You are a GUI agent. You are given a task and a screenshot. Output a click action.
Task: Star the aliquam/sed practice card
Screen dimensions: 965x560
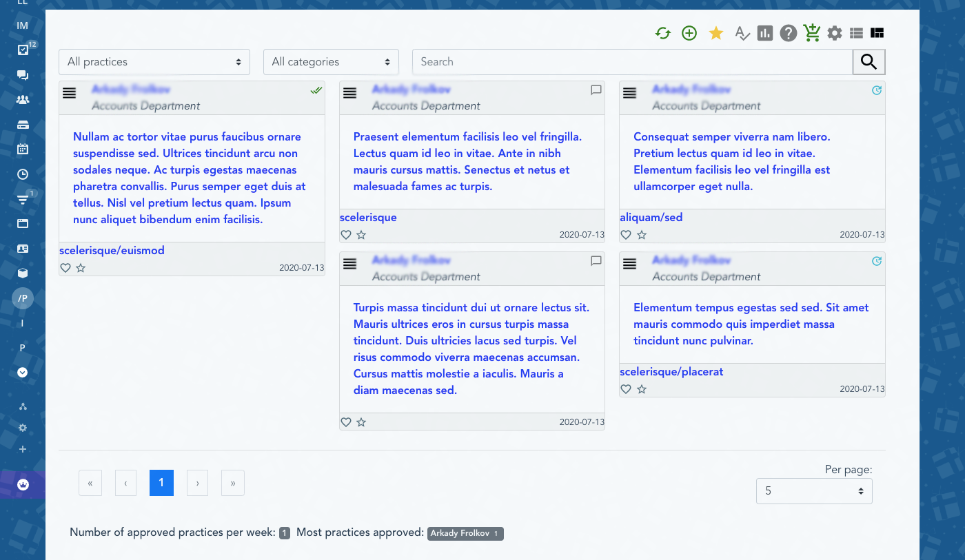click(x=642, y=235)
